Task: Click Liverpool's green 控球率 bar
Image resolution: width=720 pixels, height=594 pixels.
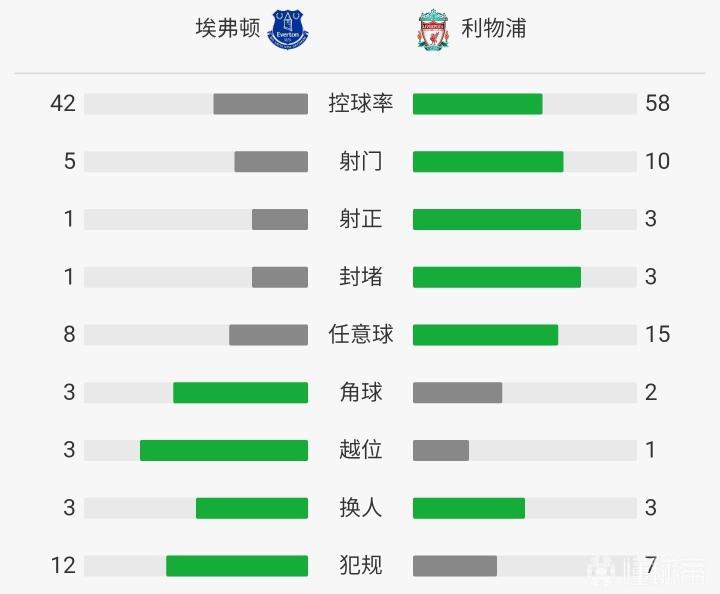Action: point(478,104)
